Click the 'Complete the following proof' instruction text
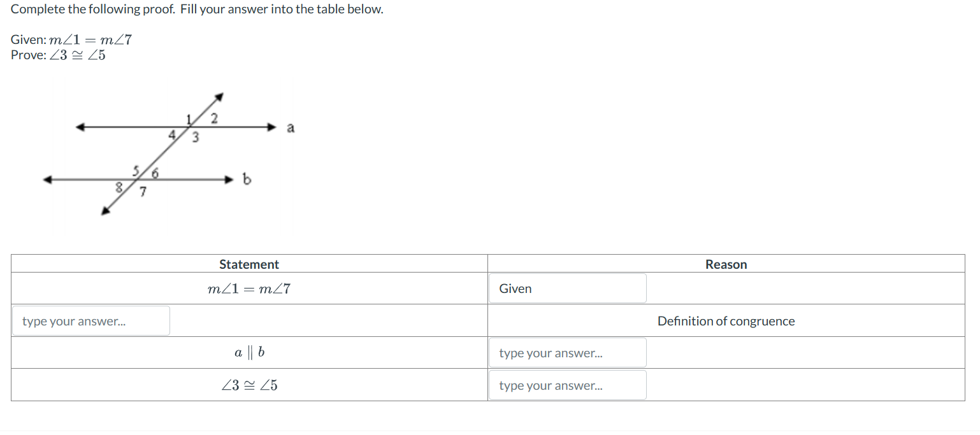The width and height of the screenshot is (980, 435). [197, 9]
